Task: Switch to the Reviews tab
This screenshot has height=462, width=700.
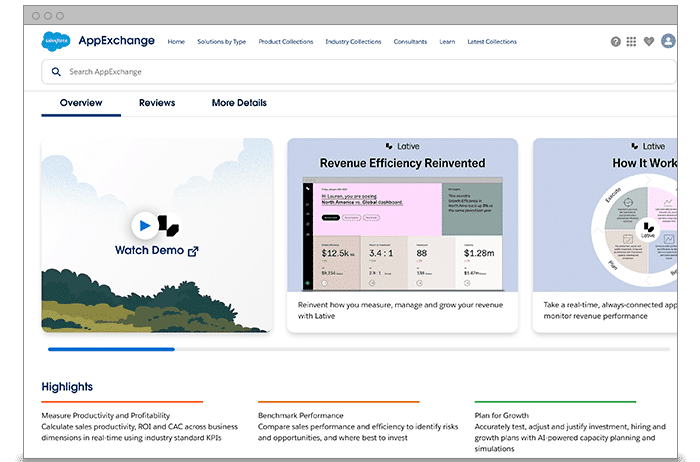Action: [157, 103]
